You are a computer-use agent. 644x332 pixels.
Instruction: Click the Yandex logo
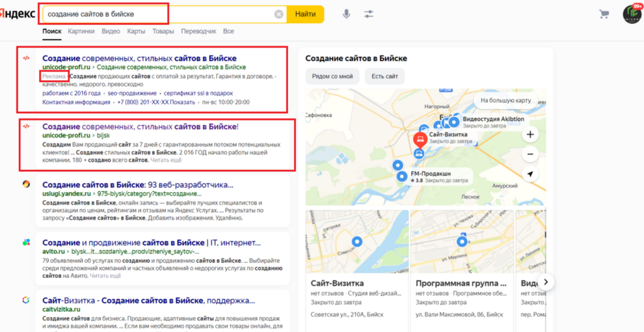coord(18,14)
